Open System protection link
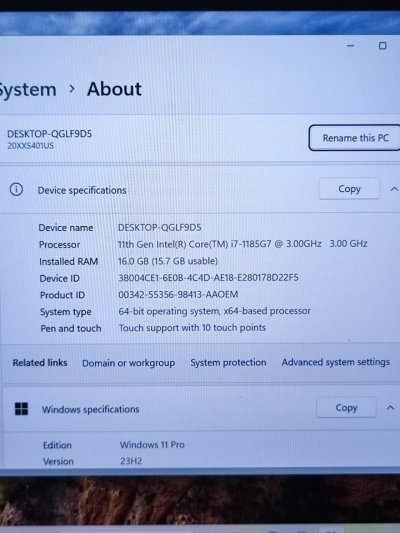 [x=228, y=363]
